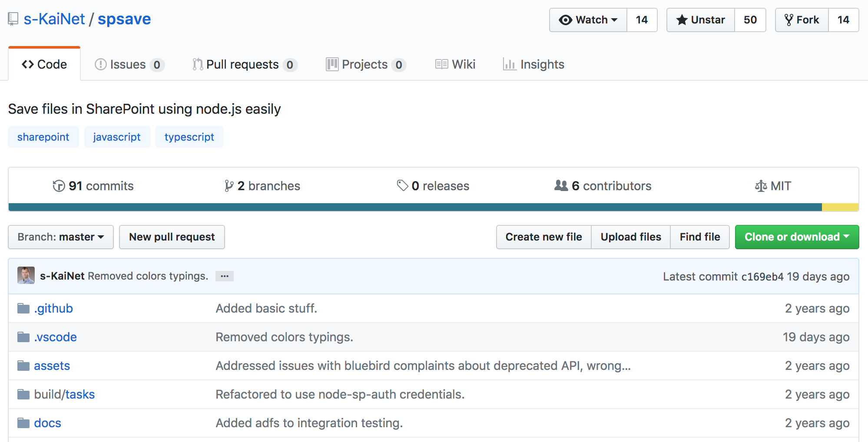Open the Watch notifications dropdown

(x=588, y=20)
